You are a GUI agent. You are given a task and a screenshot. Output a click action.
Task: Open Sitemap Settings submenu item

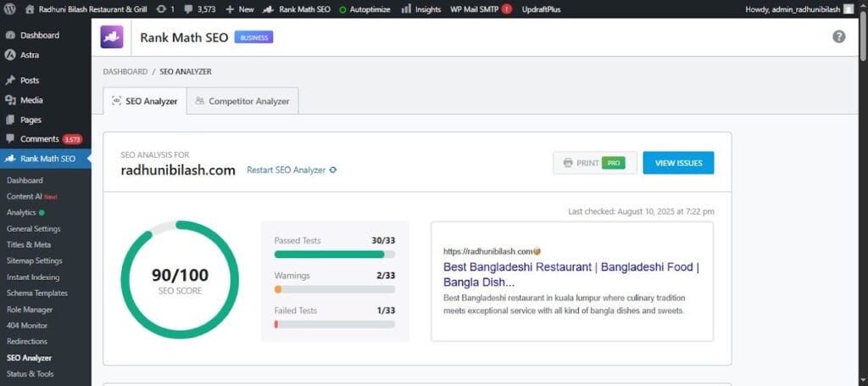point(34,260)
